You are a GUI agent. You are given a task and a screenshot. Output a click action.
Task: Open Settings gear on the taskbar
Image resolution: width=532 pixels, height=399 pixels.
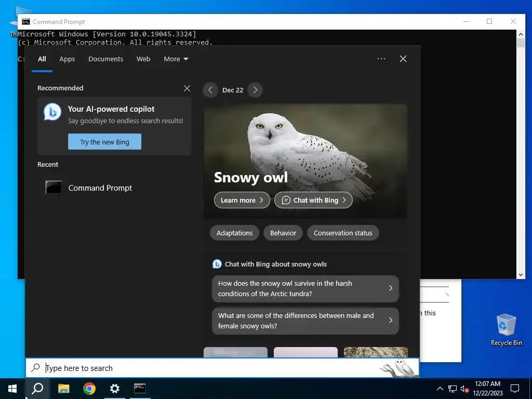(115, 389)
